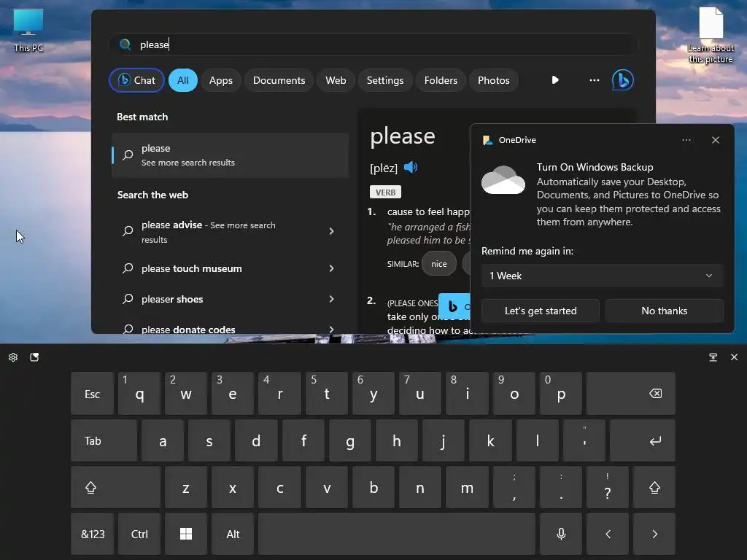
Task: Open the This PC desktop icon
Action: pyautogui.click(x=28, y=31)
